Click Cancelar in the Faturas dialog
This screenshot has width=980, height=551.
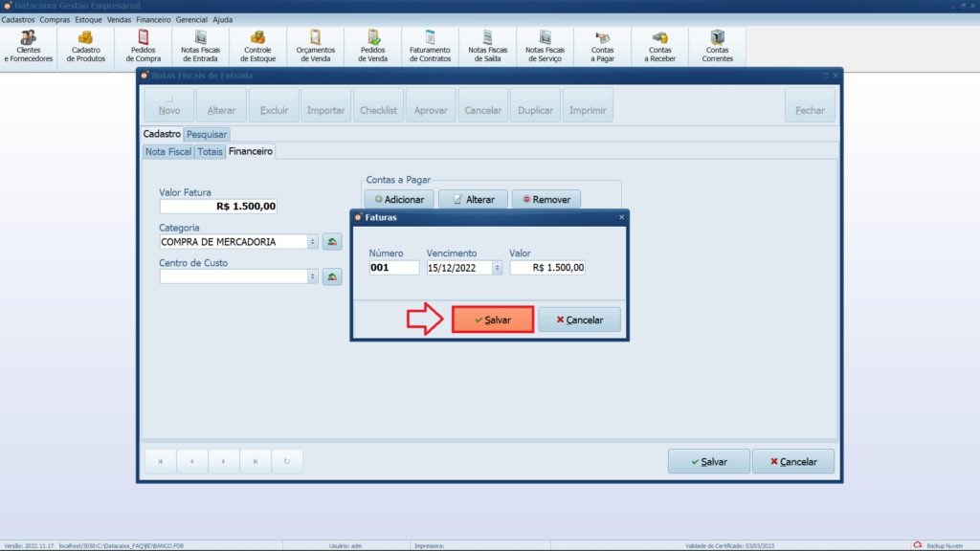(579, 320)
